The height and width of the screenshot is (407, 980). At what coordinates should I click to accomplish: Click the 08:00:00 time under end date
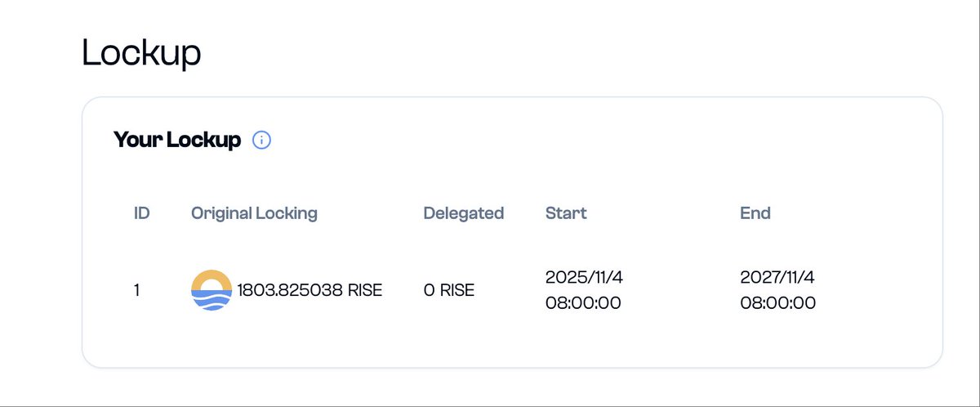click(x=777, y=303)
